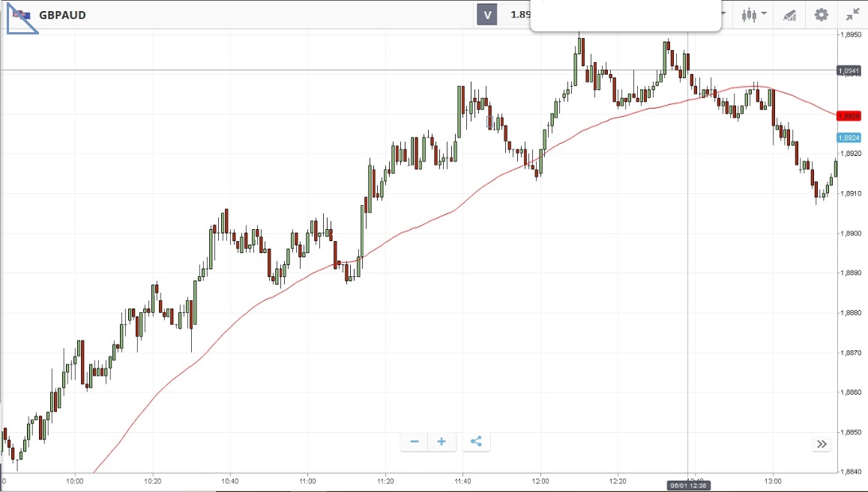The height and width of the screenshot is (492, 868).
Task: Zoom in the chart with plus button
Action: (x=441, y=442)
